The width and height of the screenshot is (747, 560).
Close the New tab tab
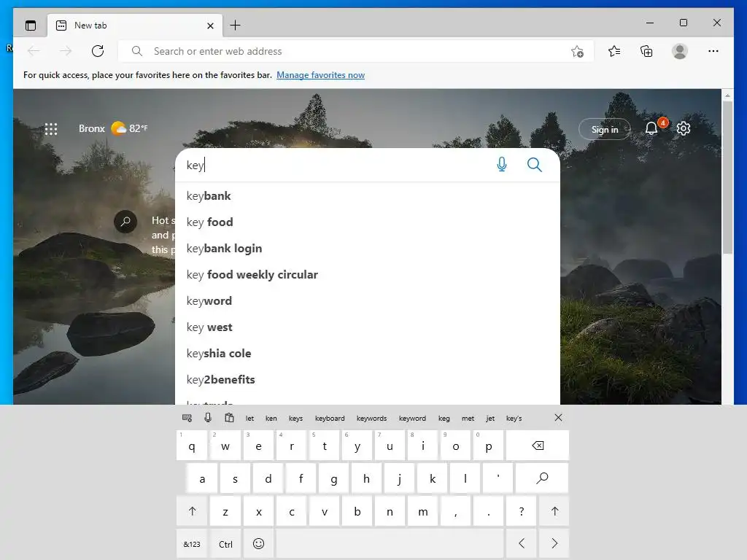[210, 26]
